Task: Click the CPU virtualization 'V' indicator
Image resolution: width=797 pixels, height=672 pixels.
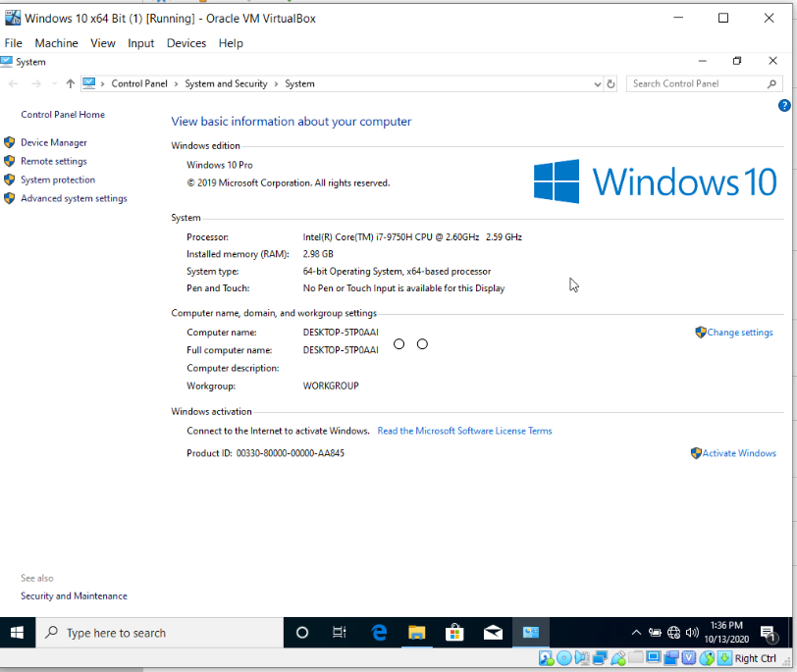Action: coord(689,659)
